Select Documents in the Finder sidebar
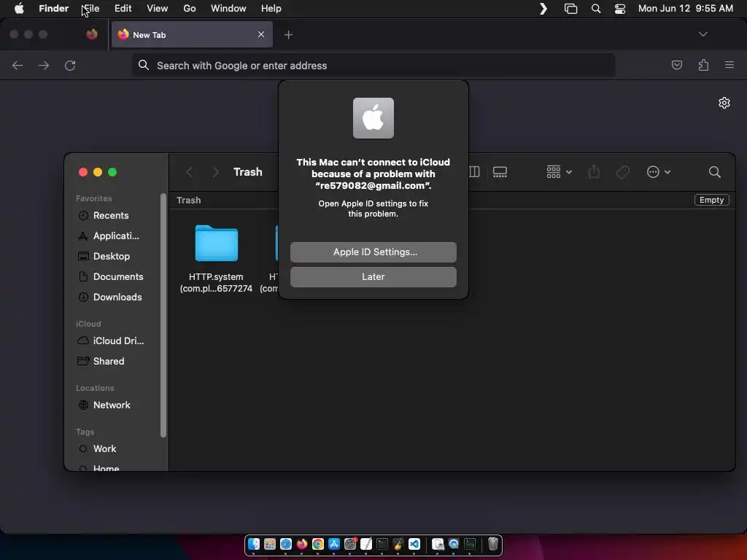The width and height of the screenshot is (747, 560). 117,276
